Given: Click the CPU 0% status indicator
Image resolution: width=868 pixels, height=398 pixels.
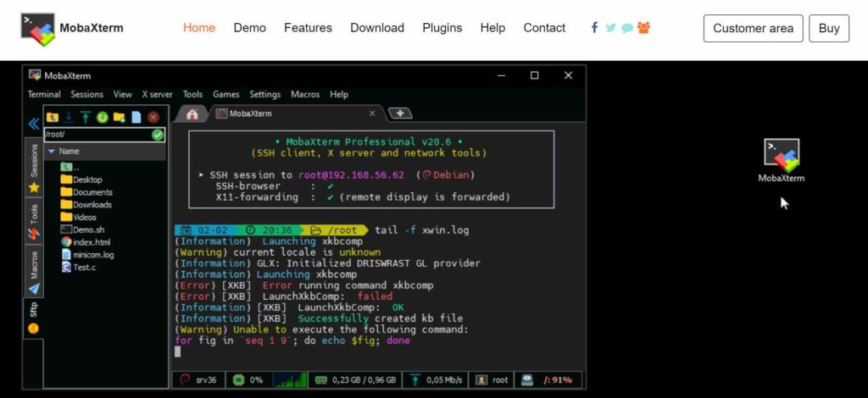Looking at the screenshot, I should 248,379.
